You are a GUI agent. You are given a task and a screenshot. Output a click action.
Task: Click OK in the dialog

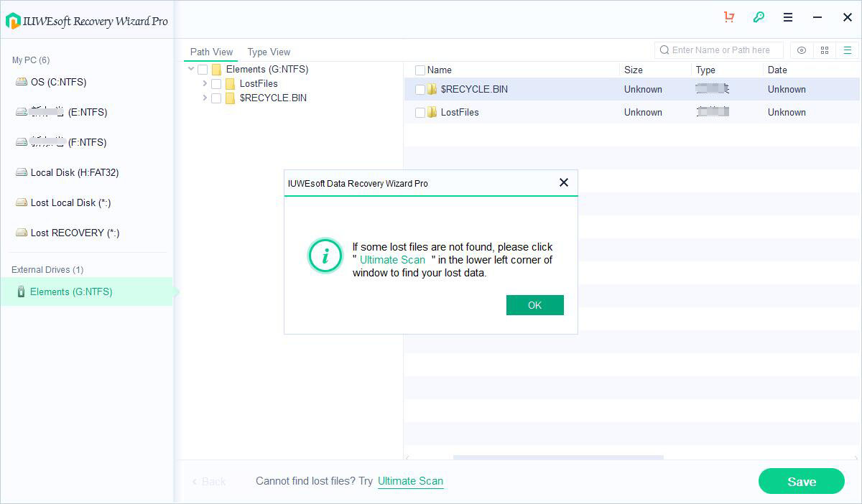tap(534, 305)
